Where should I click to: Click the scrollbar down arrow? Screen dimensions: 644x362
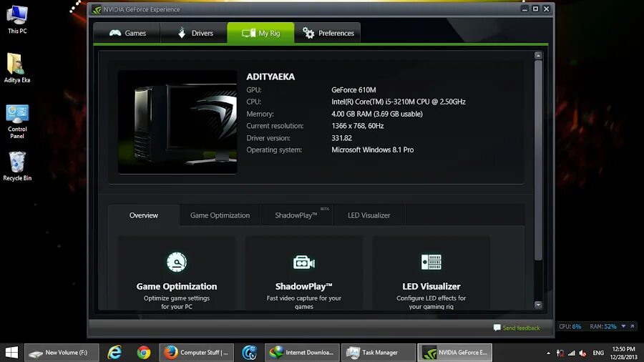(538, 305)
